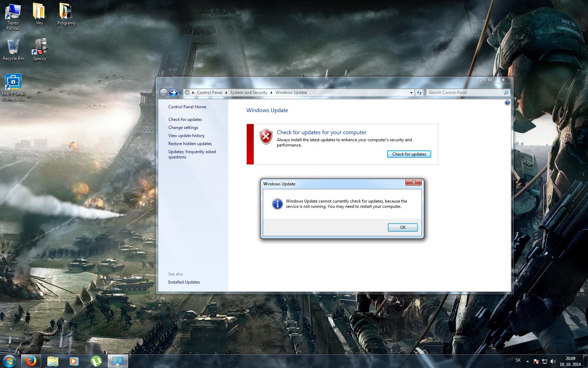
Task: Open View update history link
Action: [187, 136]
